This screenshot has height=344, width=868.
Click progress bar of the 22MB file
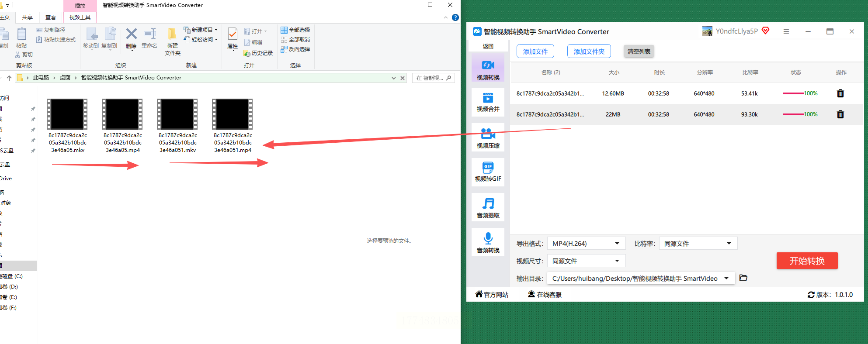tap(794, 114)
